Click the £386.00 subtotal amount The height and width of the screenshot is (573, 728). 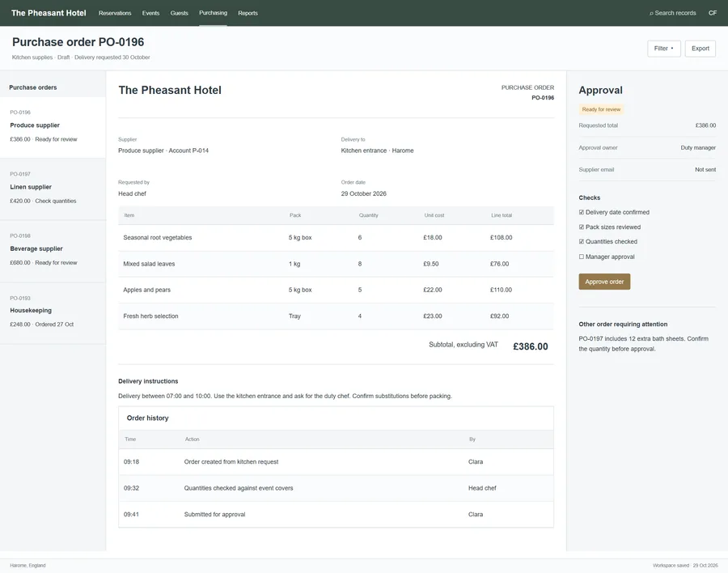pos(530,346)
